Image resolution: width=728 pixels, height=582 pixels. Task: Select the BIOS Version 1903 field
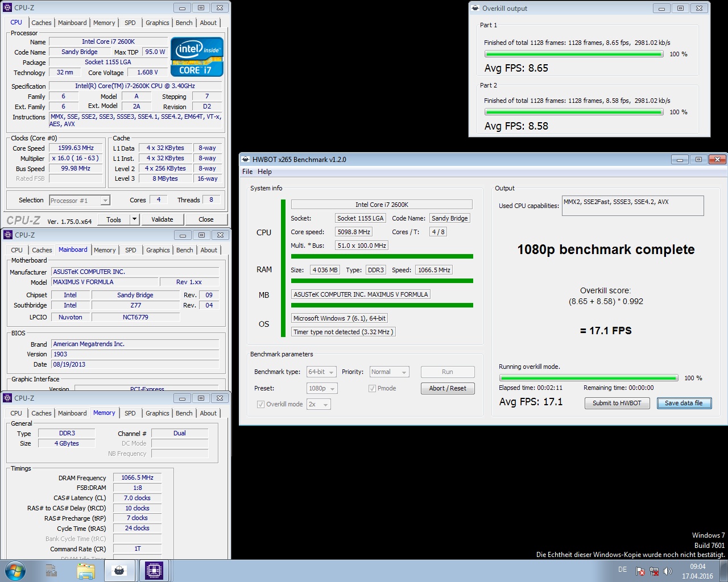tap(135, 354)
